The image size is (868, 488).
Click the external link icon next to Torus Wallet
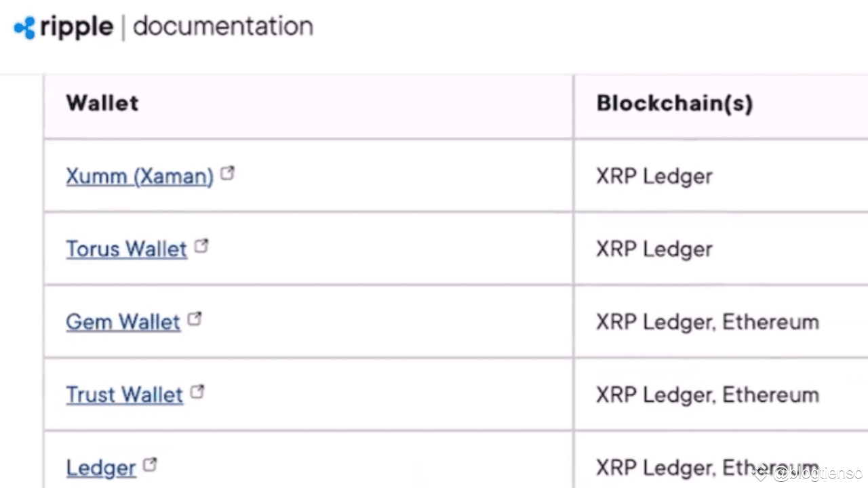[x=201, y=245]
